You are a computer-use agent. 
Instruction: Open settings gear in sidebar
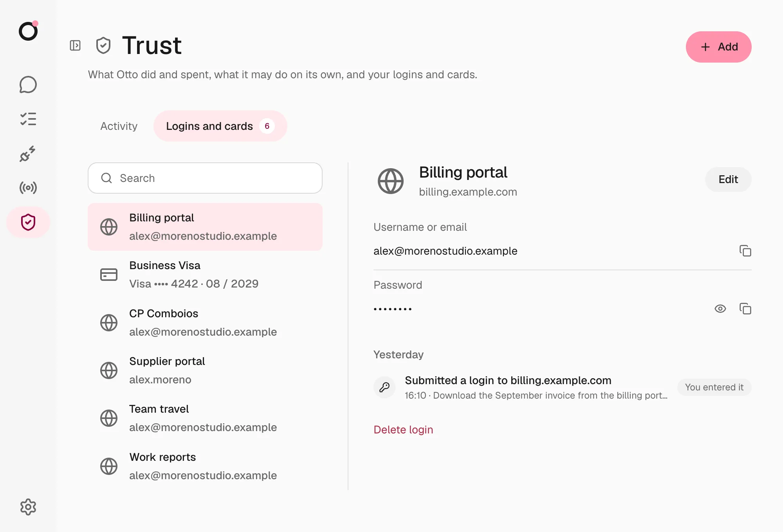[x=28, y=507]
